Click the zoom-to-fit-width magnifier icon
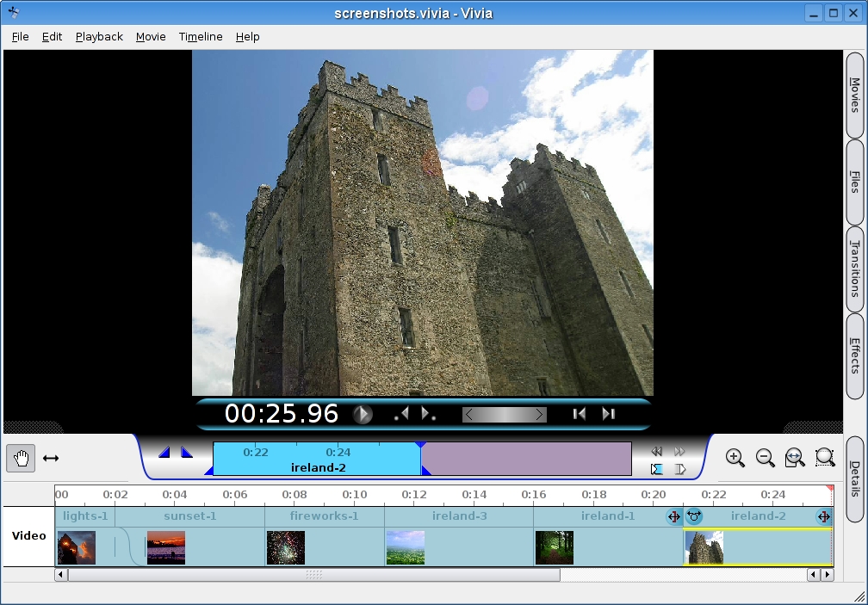This screenshot has width=868, height=605. (x=795, y=457)
